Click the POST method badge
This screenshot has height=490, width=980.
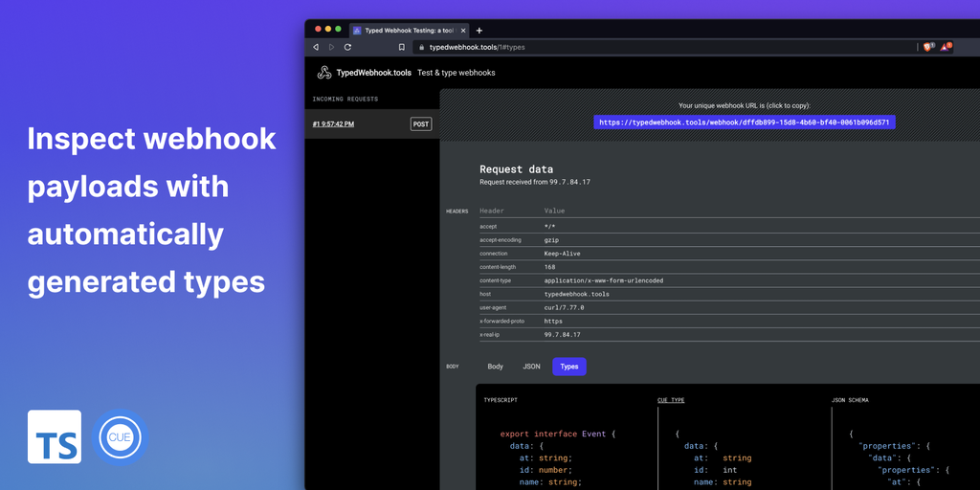click(x=420, y=123)
